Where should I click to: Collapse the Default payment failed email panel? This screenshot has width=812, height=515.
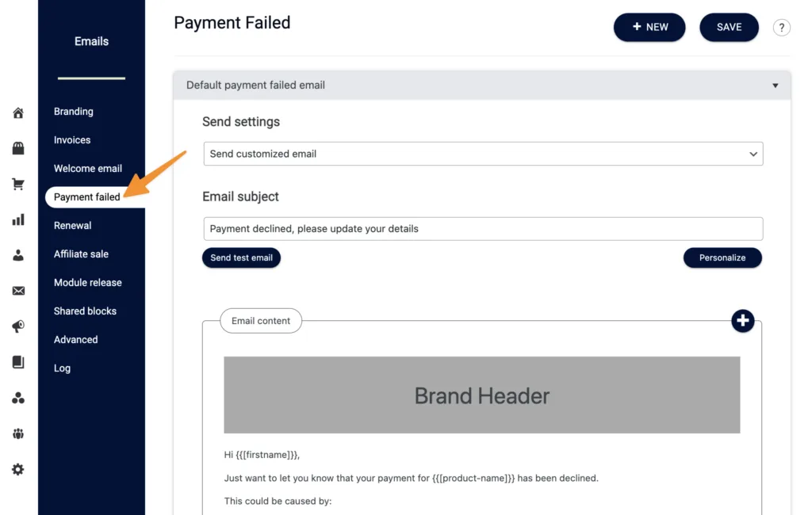[x=775, y=86]
